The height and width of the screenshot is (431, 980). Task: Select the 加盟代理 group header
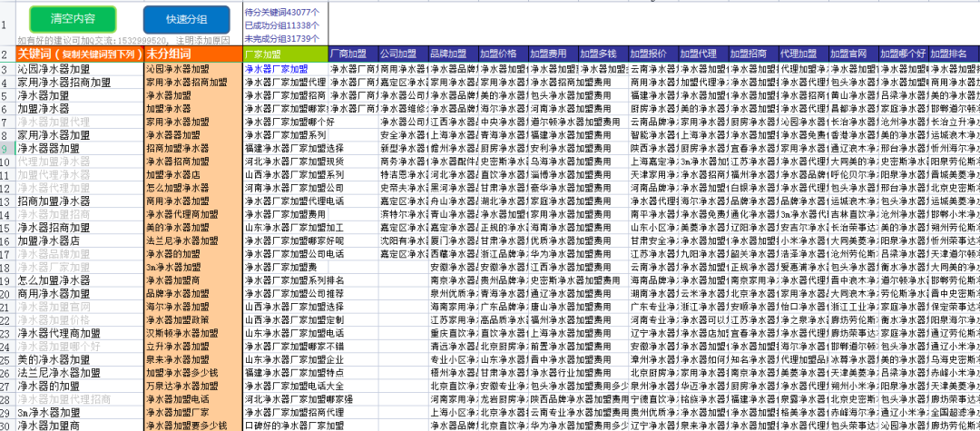(703, 54)
